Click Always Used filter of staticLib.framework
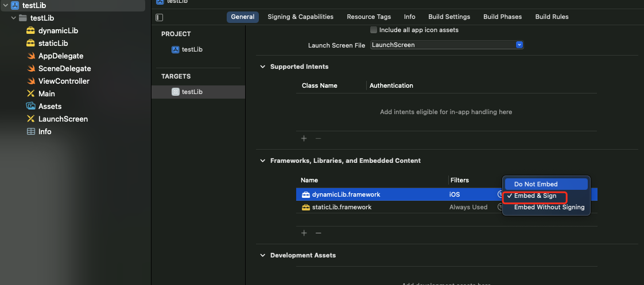 pyautogui.click(x=468, y=207)
